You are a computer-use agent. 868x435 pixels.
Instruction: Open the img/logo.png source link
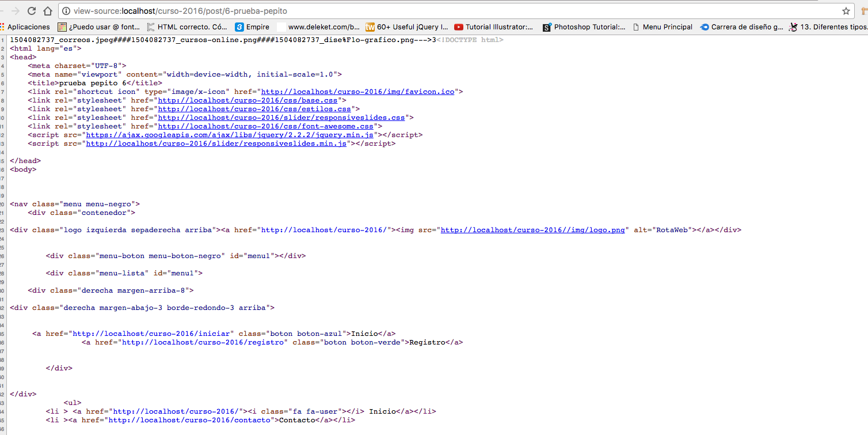click(532, 230)
